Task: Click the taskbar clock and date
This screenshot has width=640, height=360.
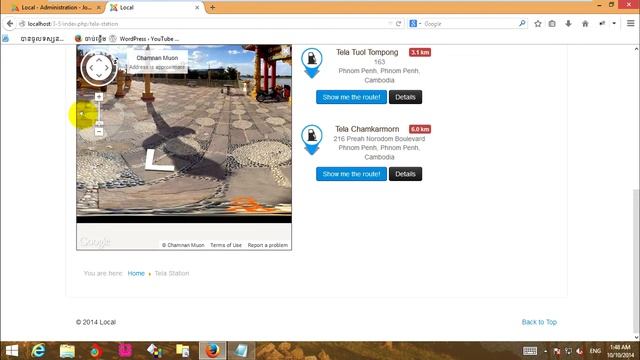Action: tap(620, 351)
